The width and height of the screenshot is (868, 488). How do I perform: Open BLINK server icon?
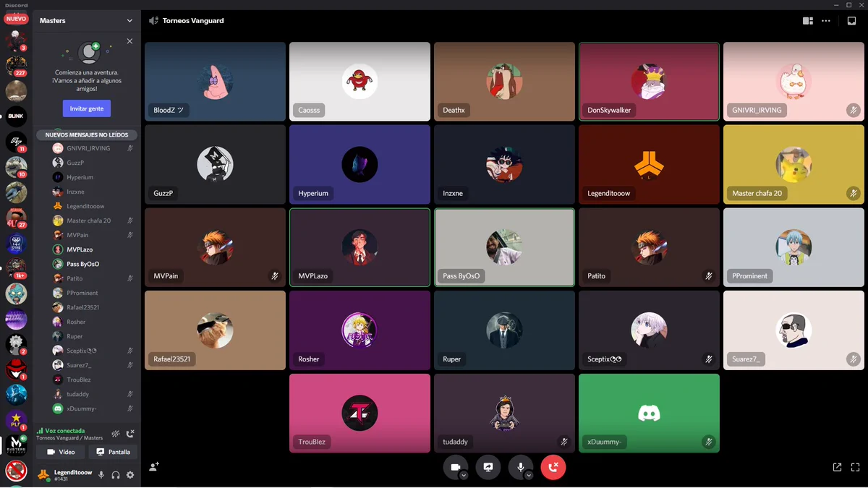point(16,116)
